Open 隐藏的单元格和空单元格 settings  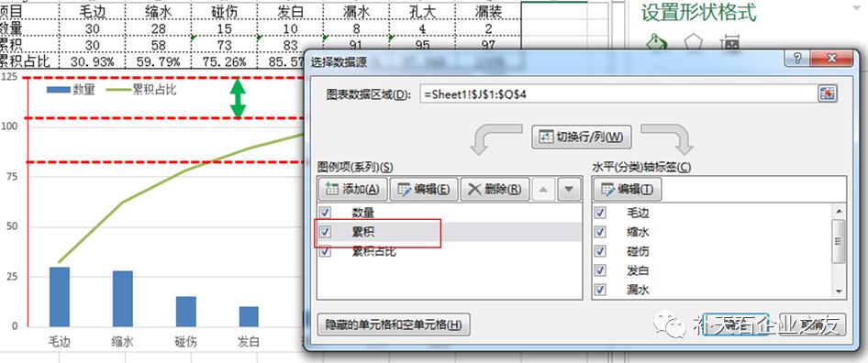394,324
